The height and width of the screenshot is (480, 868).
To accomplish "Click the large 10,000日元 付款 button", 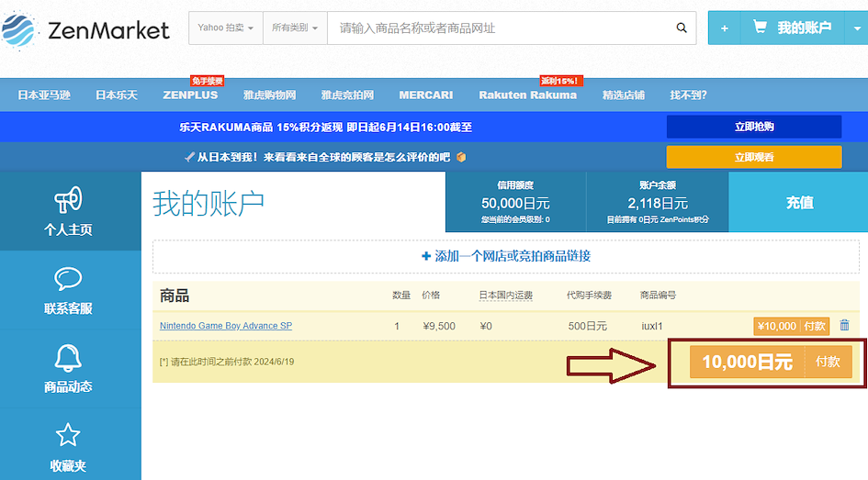I will click(x=771, y=363).
